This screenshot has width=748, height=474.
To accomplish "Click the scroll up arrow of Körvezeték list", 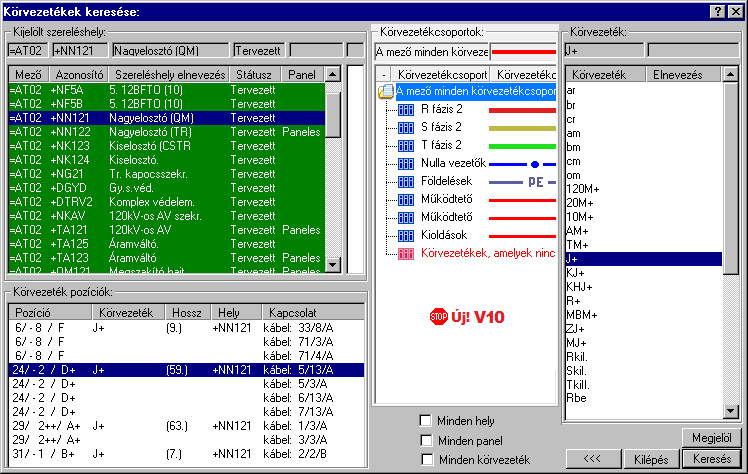I will pos(730,74).
